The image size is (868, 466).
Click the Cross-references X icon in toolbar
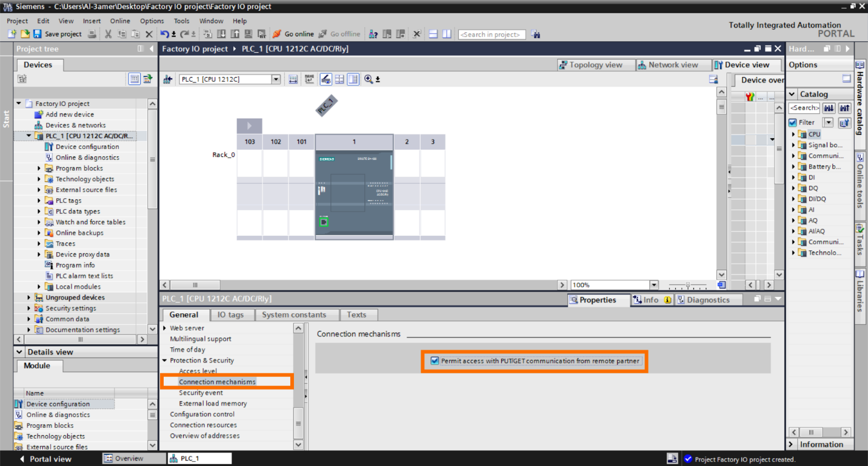coord(416,35)
